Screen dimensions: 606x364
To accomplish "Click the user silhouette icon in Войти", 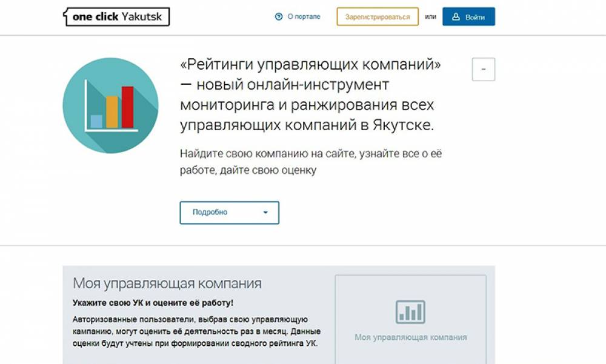I will (x=456, y=17).
